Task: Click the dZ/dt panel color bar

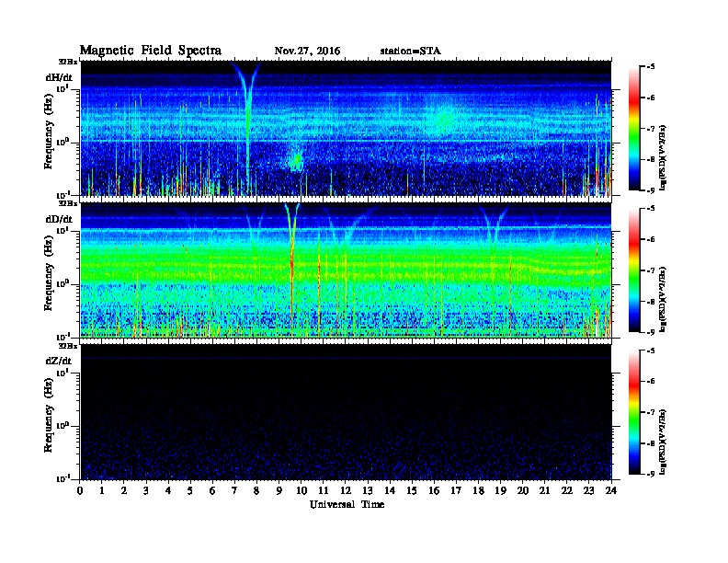Action: pyautogui.click(x=633, y=412)
